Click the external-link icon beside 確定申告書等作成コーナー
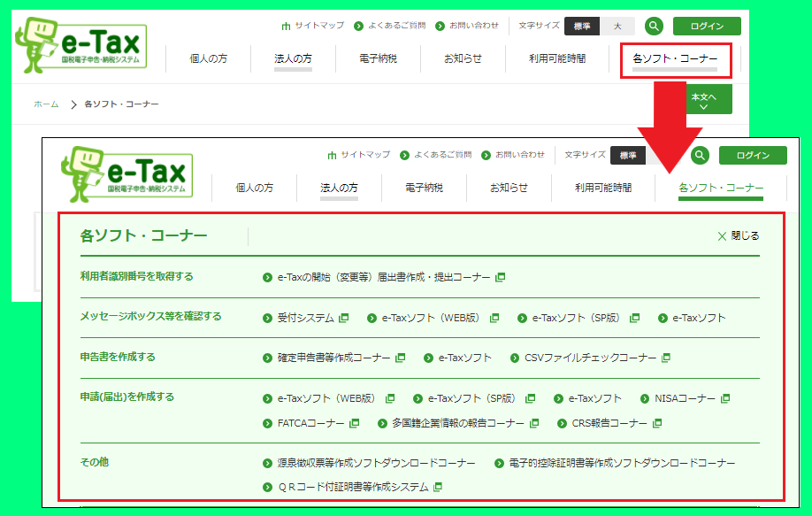 click(401, 358)
